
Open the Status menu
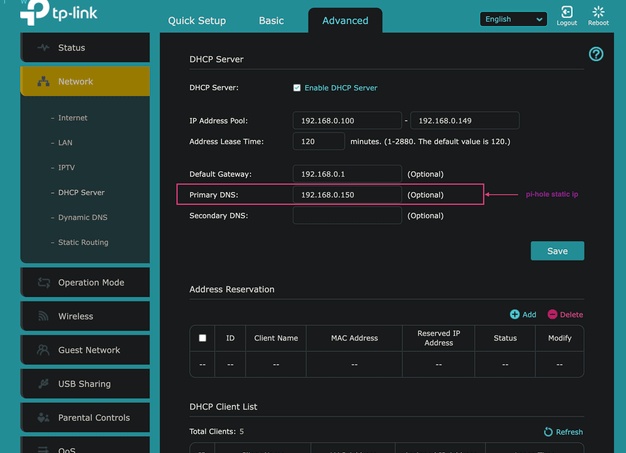point(85,47)
